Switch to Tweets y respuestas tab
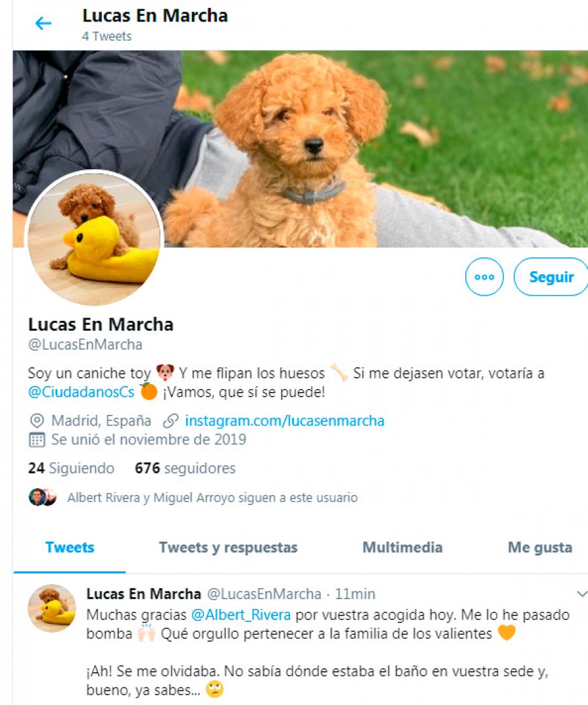Screen dimensions: 588x705 pyautogui.click(x=229, y=548)
